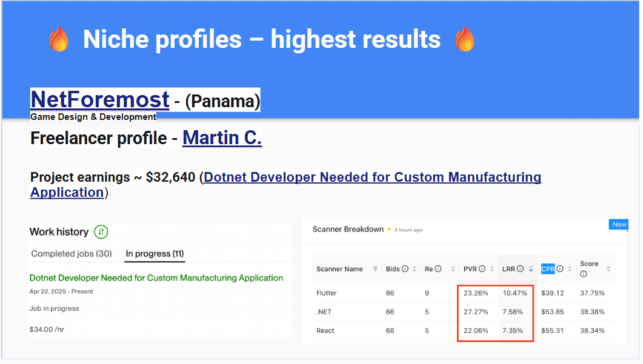Click .NET LRR value 7.58%
This screenshot has height=364, width=643.
coord(513,312)
